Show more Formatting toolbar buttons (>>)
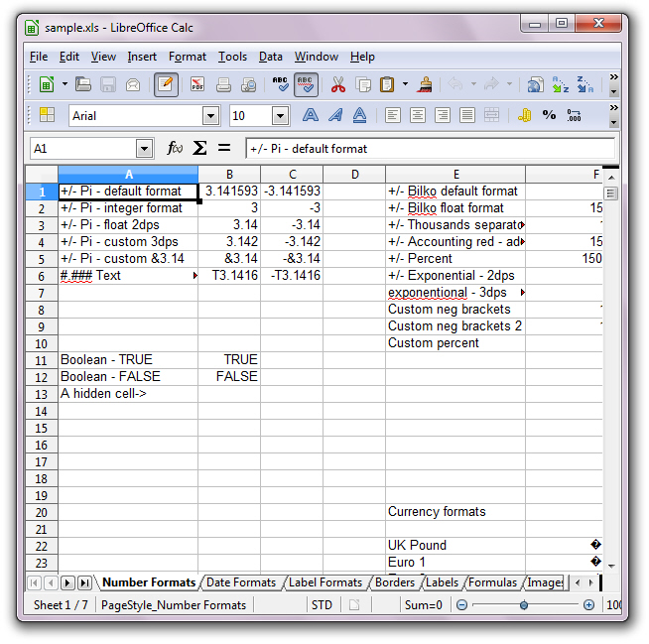The image size is (649, 644). [614, 107]
